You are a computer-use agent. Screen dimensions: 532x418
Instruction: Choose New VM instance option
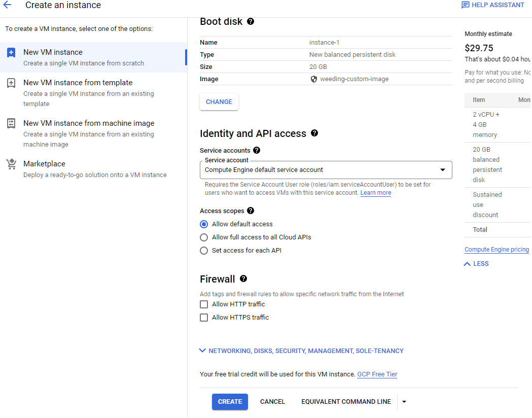93,57
